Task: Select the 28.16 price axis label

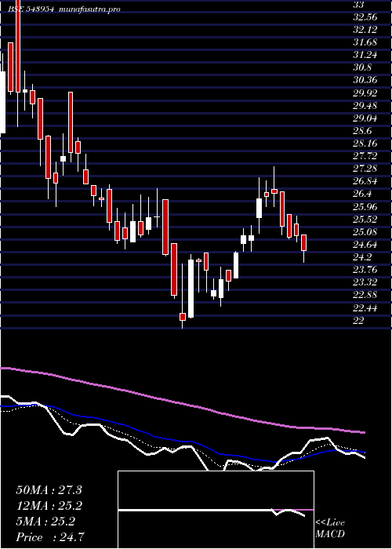Action: (x=365, y=144)
